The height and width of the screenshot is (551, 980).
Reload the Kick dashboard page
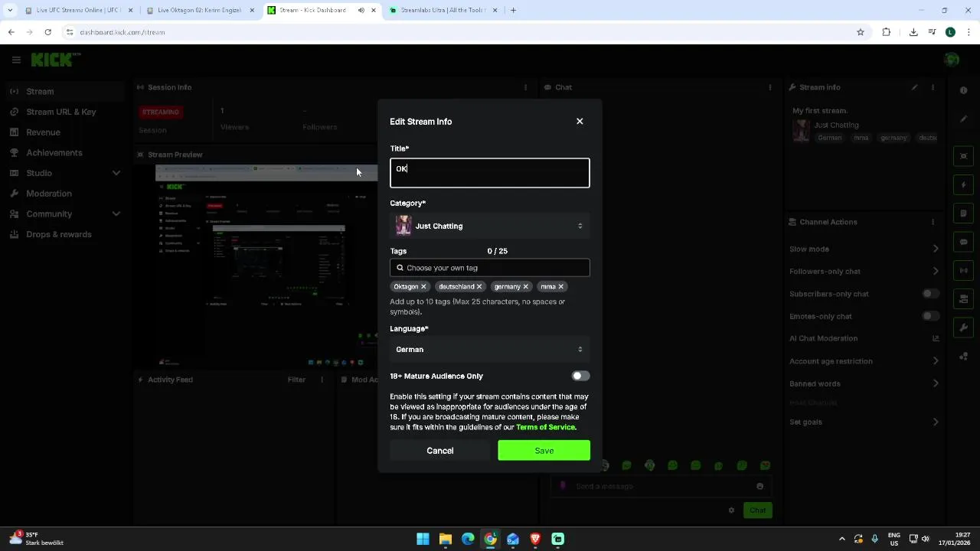coord(47,32)
